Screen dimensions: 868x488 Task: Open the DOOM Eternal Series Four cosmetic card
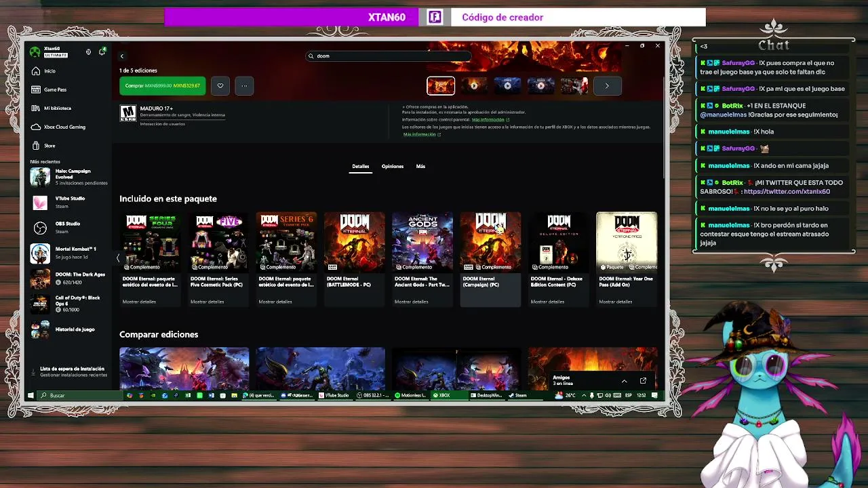[151, 260]
